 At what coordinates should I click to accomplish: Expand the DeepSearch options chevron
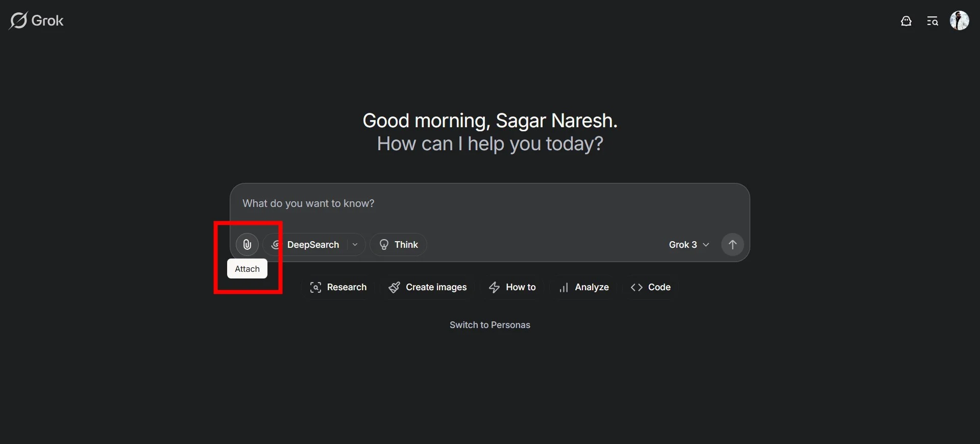355,245
